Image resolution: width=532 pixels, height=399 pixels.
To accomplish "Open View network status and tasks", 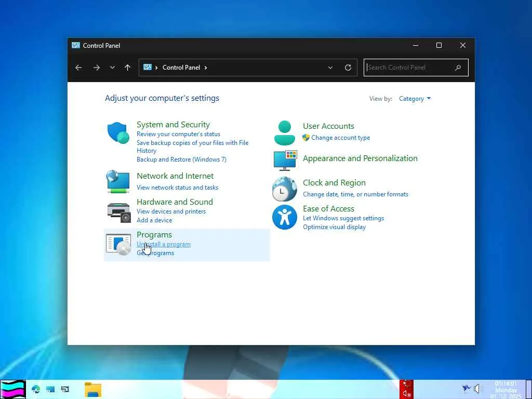I will click(x=178, y=188).
